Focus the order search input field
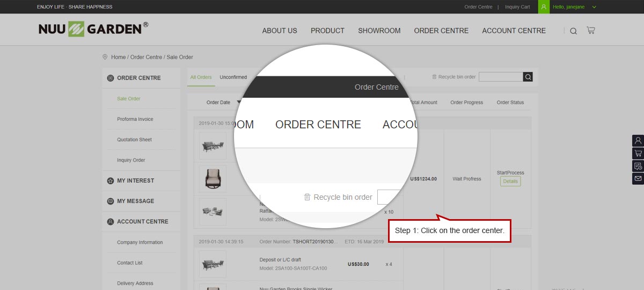 (x=501, y=77)
